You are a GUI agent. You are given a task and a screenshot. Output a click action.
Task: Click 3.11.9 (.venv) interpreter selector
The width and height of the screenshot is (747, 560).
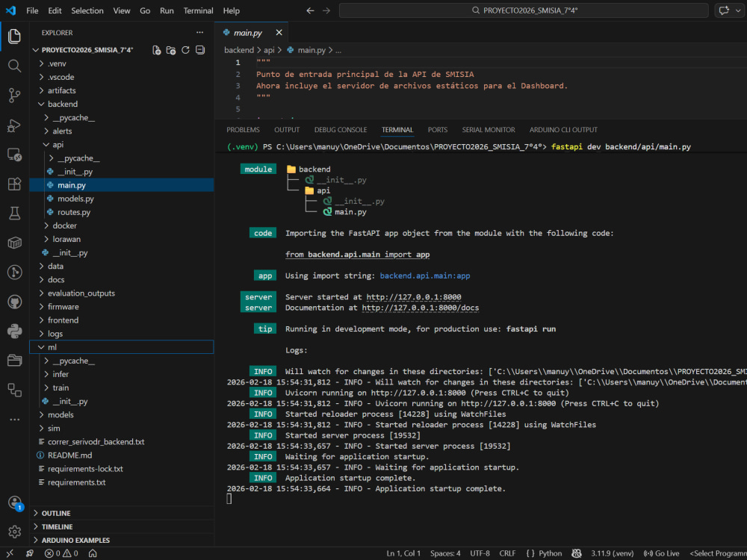[613, 553]
